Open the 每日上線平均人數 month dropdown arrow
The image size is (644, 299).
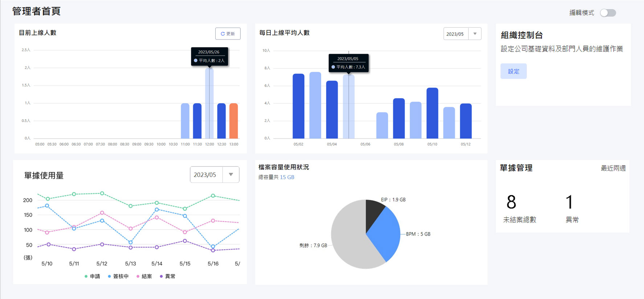pos(474,34)
